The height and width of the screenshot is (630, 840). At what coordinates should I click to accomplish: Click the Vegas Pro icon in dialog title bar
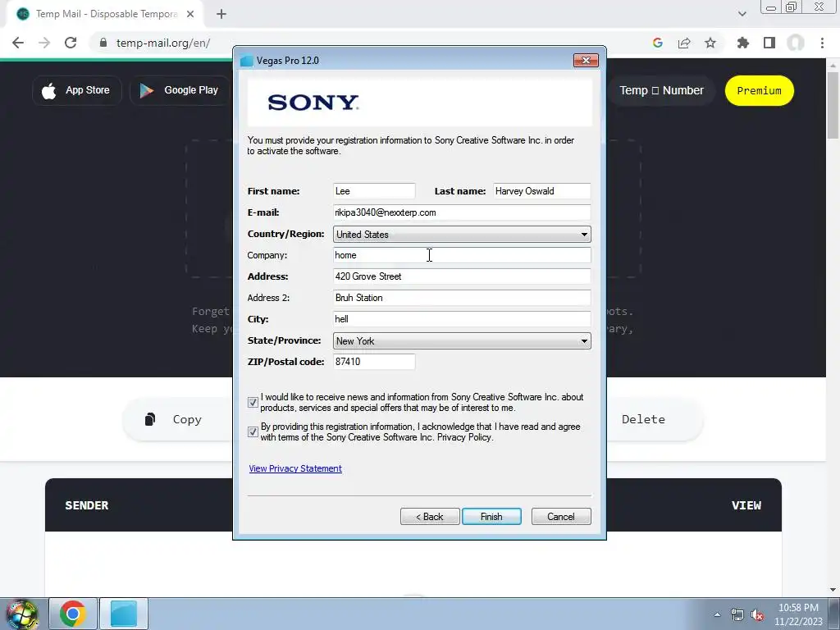click(246, 61)
